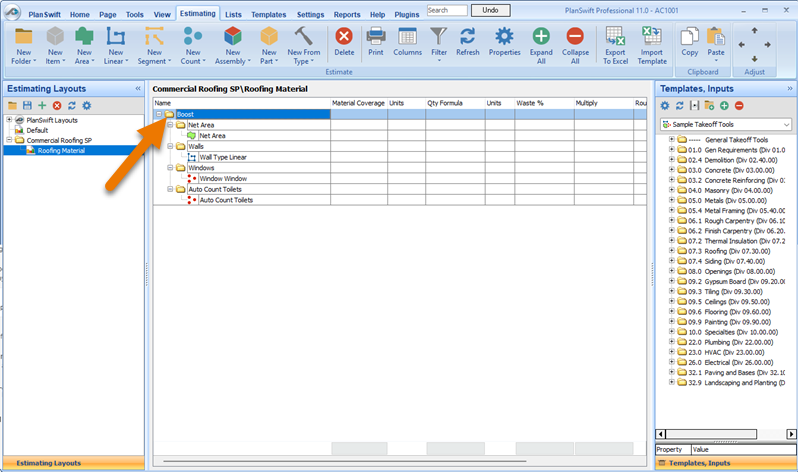
Task: Click the red Collapse All icon
Action: coord(575,37)
